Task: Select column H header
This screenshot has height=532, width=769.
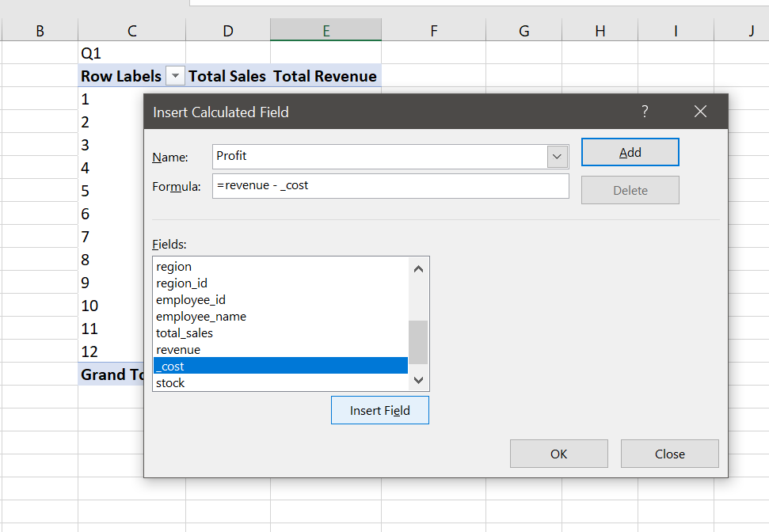Action: pyautogui.click(x=600, y=31)
